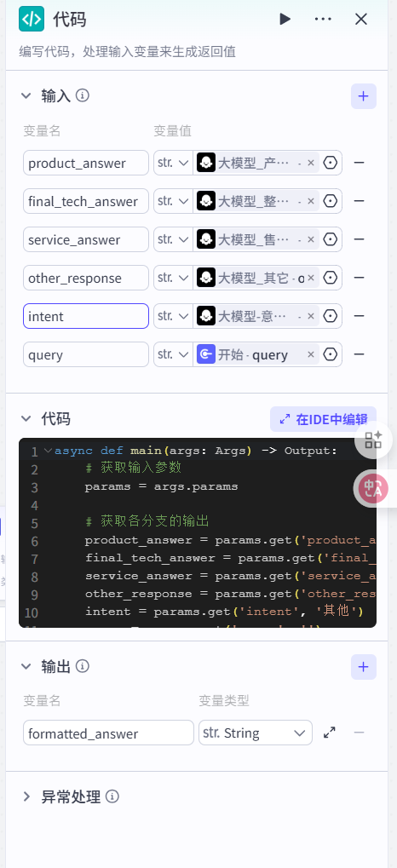Add a new input variable with plus

[363, 96]
